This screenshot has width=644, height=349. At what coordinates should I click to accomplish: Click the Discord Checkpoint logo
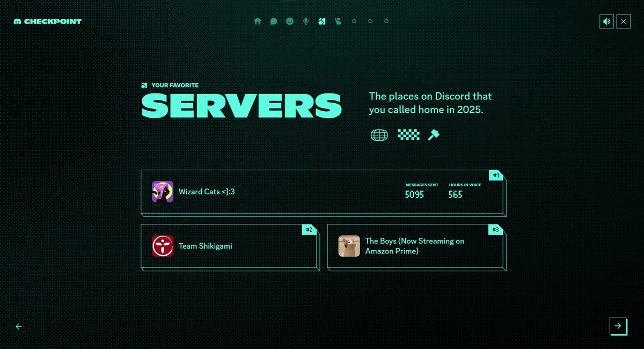pyautogui.click(x=48, y=21)
